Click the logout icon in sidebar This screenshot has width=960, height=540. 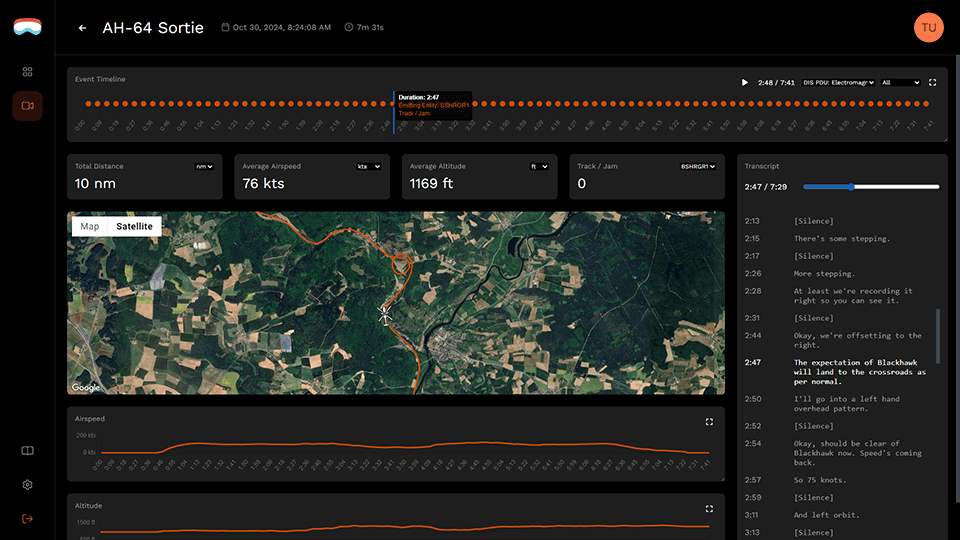28,519
